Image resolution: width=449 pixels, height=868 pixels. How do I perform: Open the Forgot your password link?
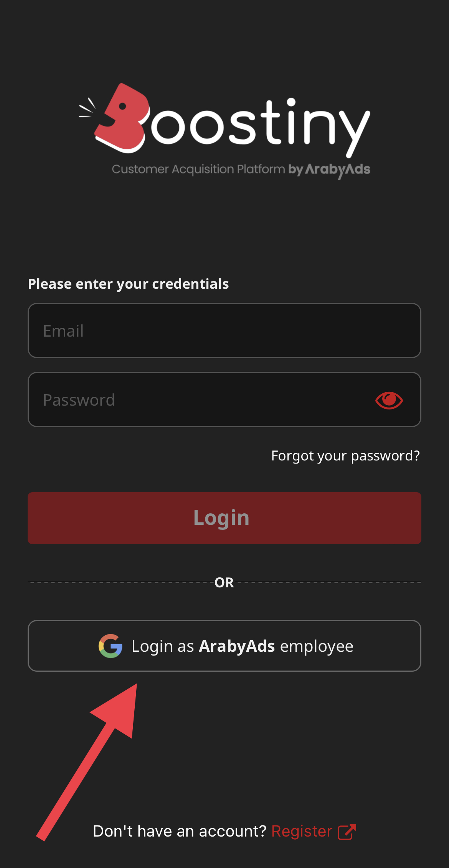(345, 456)
